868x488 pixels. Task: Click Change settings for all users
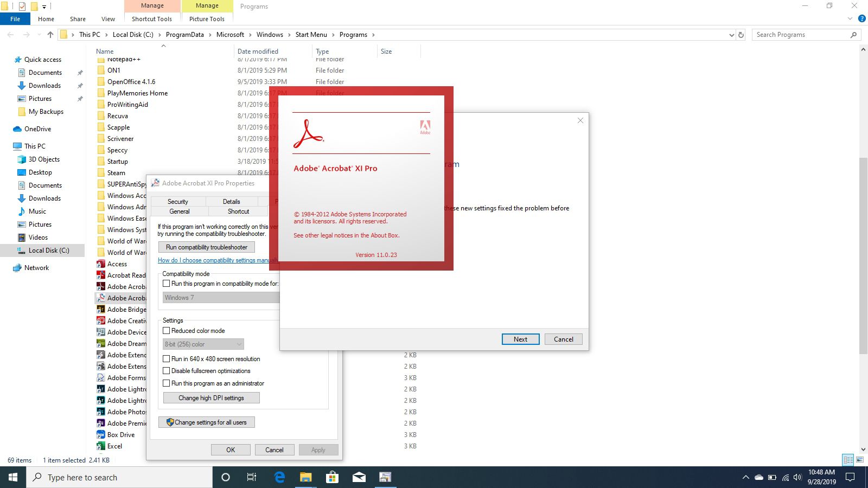point(207,422)
